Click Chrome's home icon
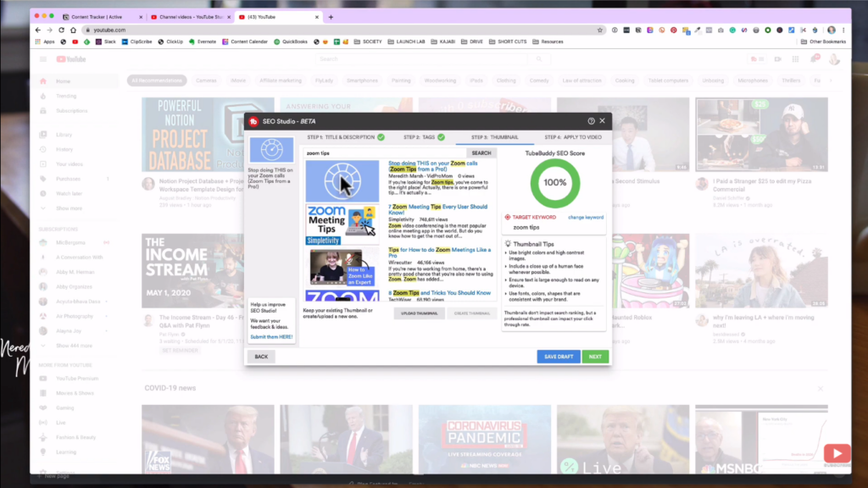 [73, 30]
